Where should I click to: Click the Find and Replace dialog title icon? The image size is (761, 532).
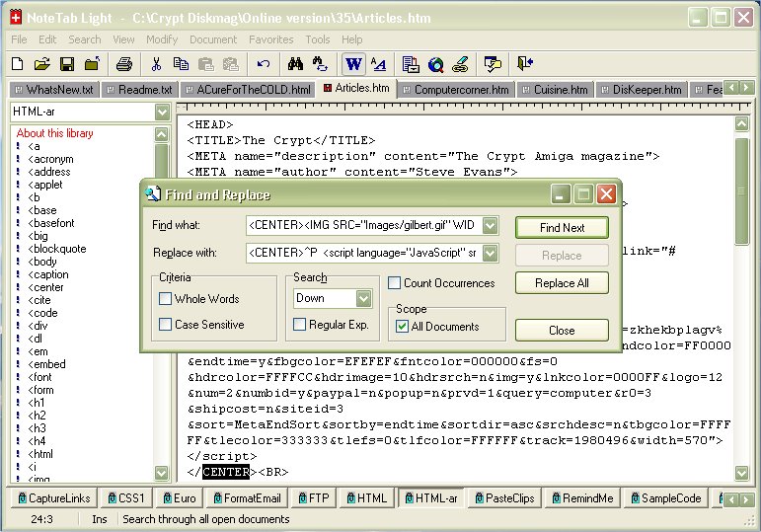point(152,194)
